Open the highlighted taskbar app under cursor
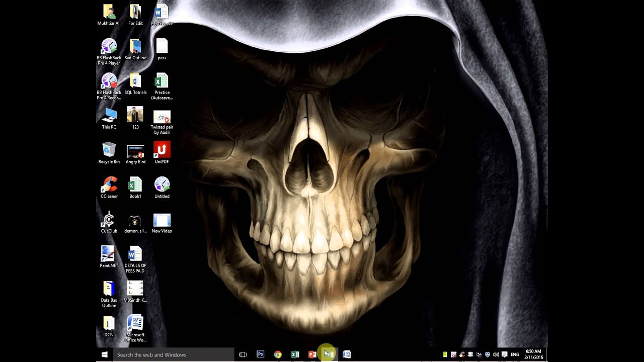Screen dimensions: 644x362 329,354
